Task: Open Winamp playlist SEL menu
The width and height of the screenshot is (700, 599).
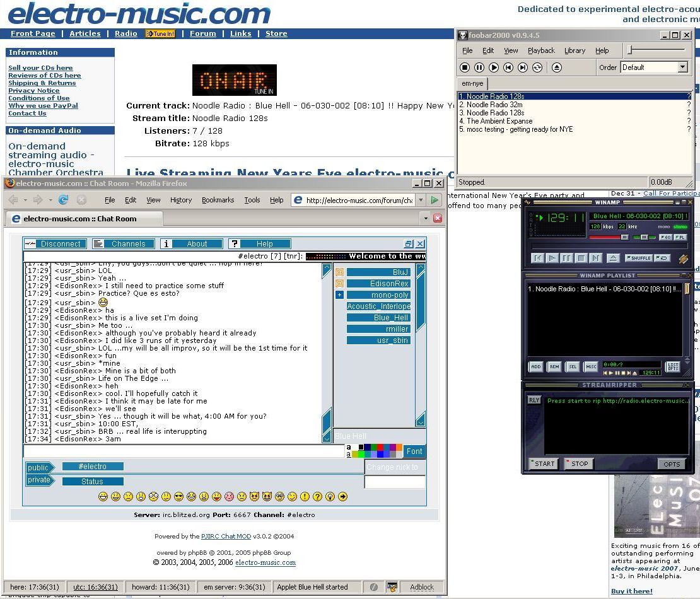Action: pos(573,366)
